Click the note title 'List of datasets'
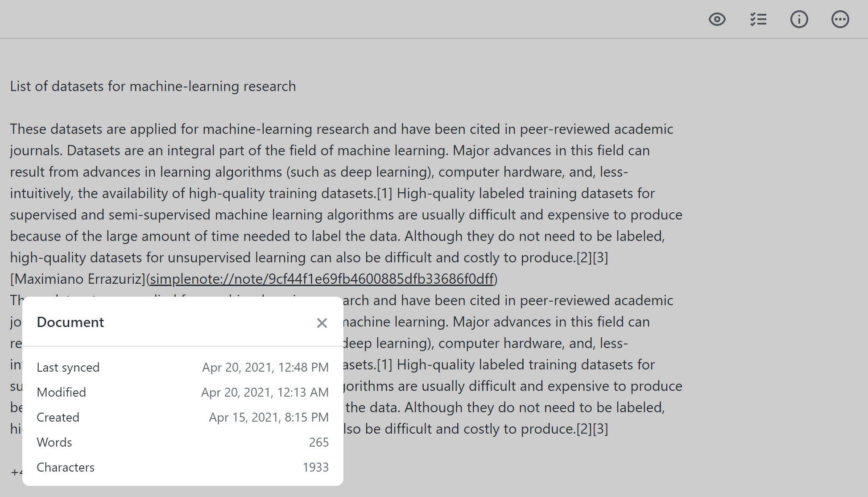Viewport: 868px width, 497px height. tap(153, 86)
